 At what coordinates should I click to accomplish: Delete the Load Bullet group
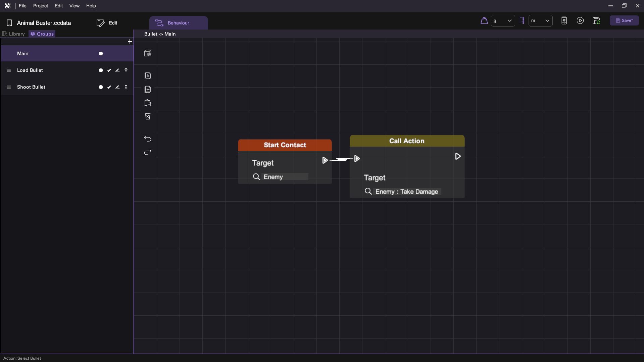click(126, 70)
